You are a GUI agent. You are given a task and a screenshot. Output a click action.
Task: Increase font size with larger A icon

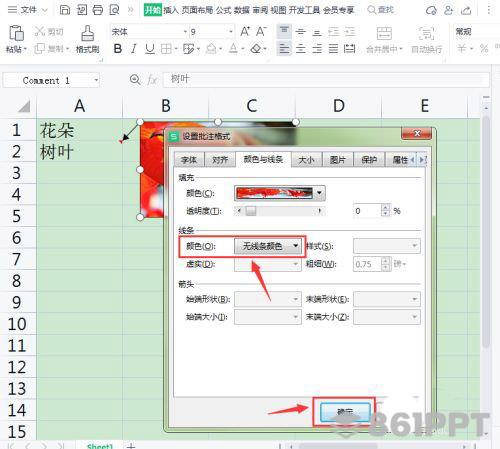coord(245,32)
